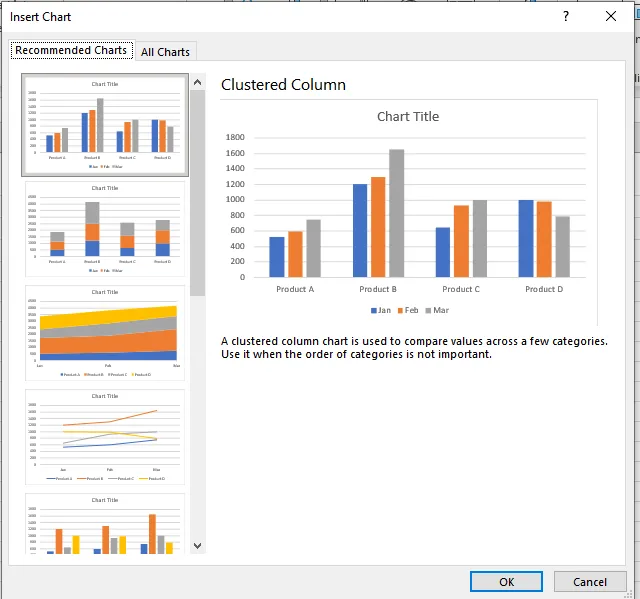
Task: Click the Cancel button
Action: (x=590, y=582)
